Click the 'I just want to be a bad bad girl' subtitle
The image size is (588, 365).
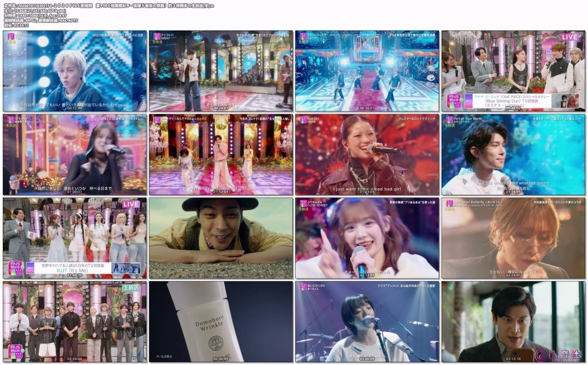click(367, 189)
